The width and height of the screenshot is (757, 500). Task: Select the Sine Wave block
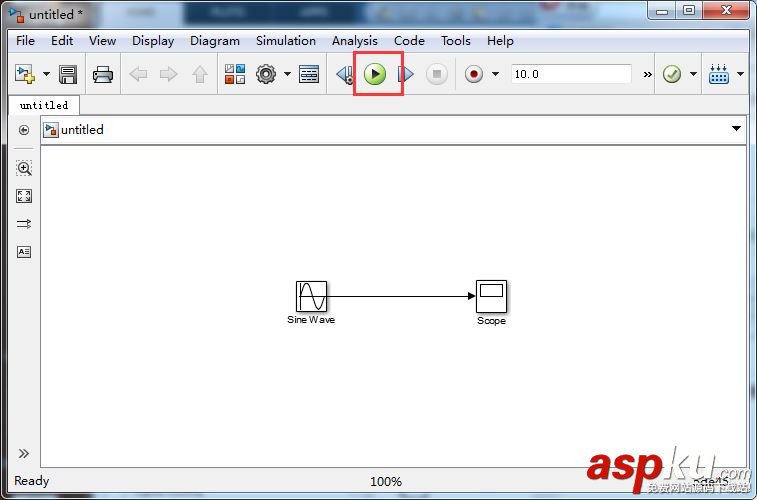click(x=311, y=296)
